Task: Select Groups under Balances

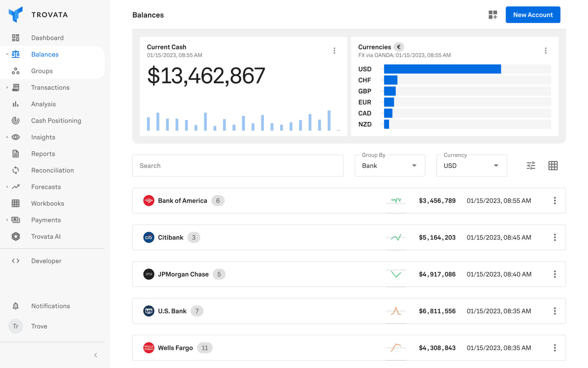Action: tap(42, 71)
